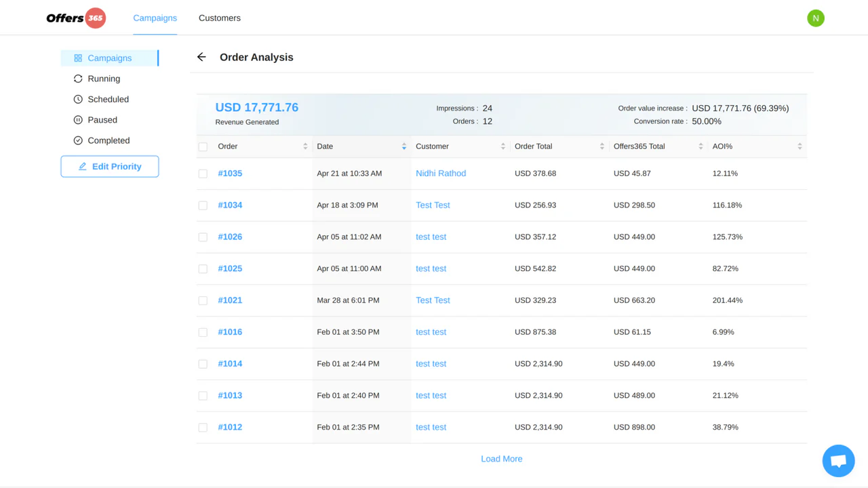Open Completed campaigns in sidebar
Image resolution: width=868 pixels, height=488 pixels.
click(x=108, y=141)
